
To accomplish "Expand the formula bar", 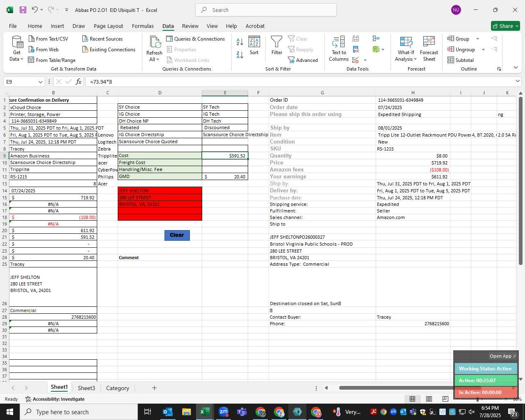I will click(x=518, y=81).
